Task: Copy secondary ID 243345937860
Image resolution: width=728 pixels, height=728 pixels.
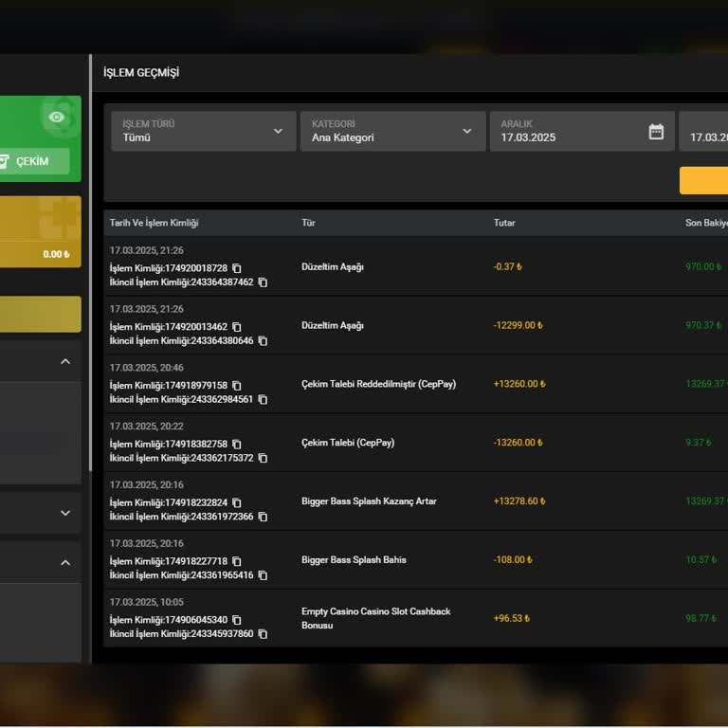Action: (x=263, y=634)
